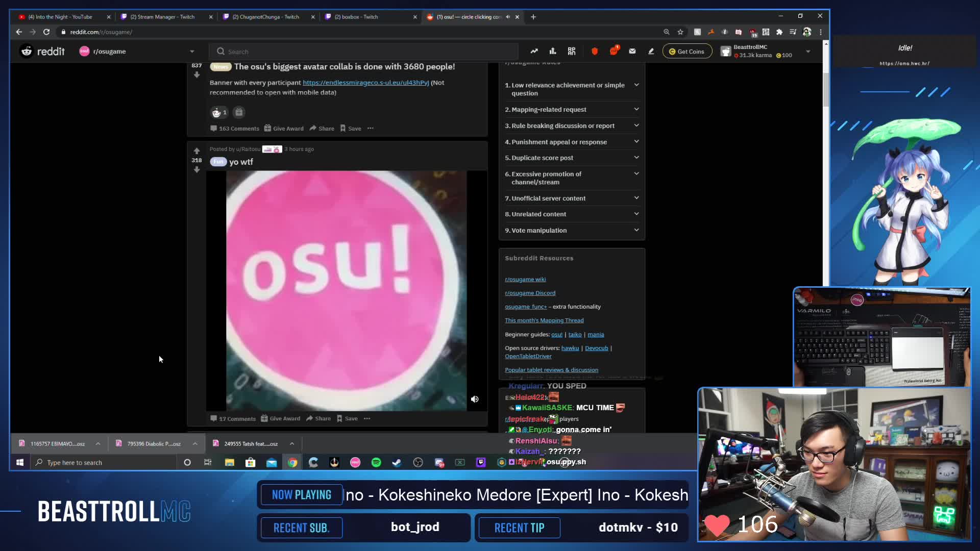The width and height of the screenshot is (980, 551).
Task: Open 163 Comments on collab post
Action: pyautogui.click(x=235, y=129)
